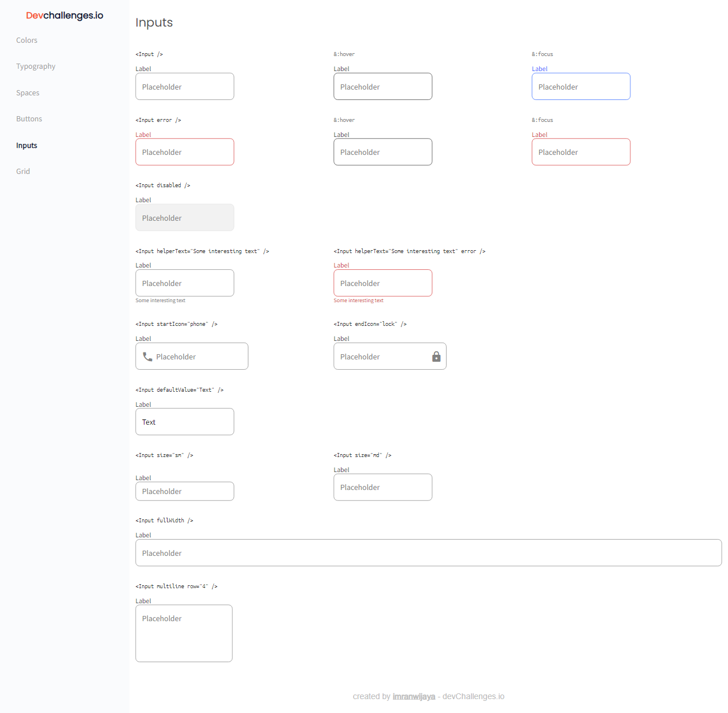Focus the error input with red helper text
The image size is (728, 713).
click(383, 283)
